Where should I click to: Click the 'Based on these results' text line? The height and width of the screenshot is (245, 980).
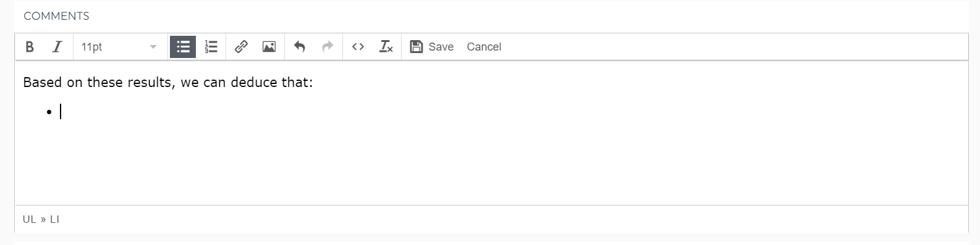coord(168,82)
